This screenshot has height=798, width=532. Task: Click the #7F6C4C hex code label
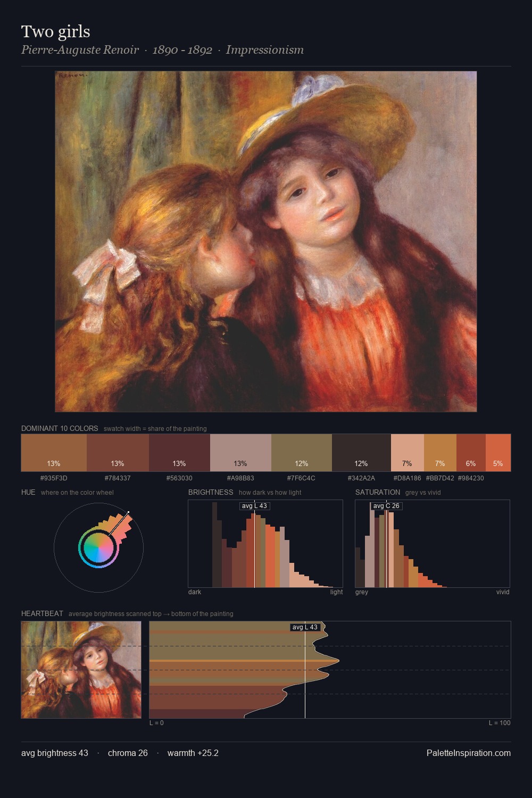[302, 478]
